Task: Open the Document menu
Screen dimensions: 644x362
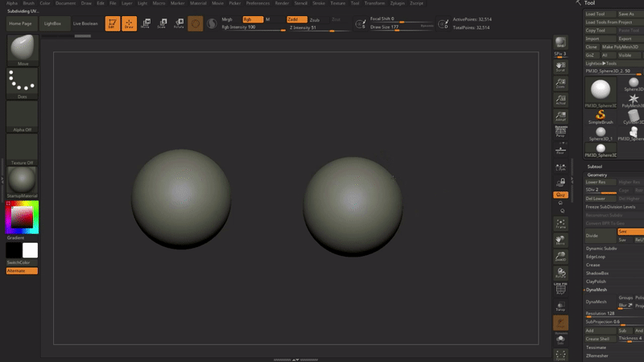Action: tap(66, 3)
